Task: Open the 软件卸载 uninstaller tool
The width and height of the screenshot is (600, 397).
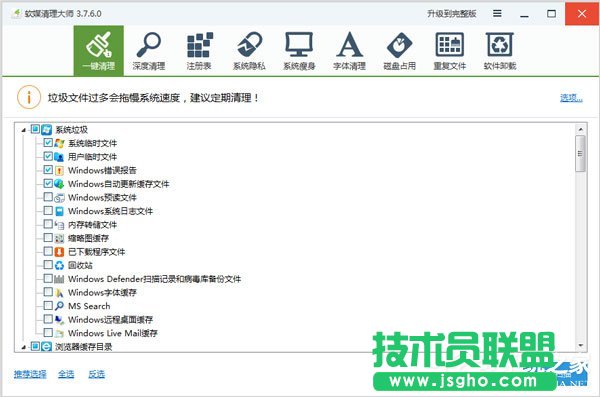Action: pos(500,51)
